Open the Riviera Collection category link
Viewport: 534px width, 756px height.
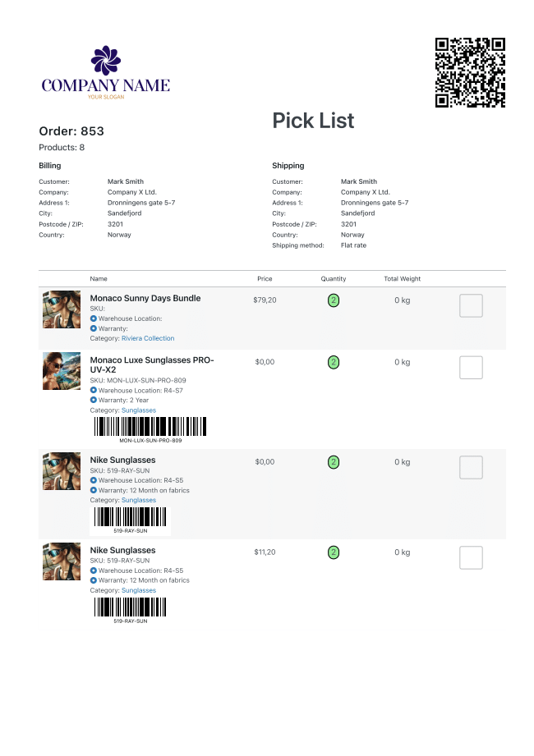pos(148,338)
